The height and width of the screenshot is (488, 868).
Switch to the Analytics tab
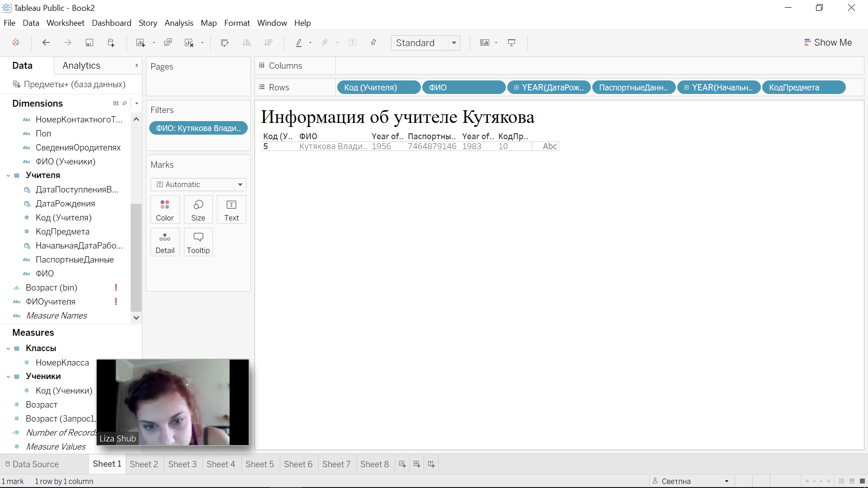click(x=81, y=66)
